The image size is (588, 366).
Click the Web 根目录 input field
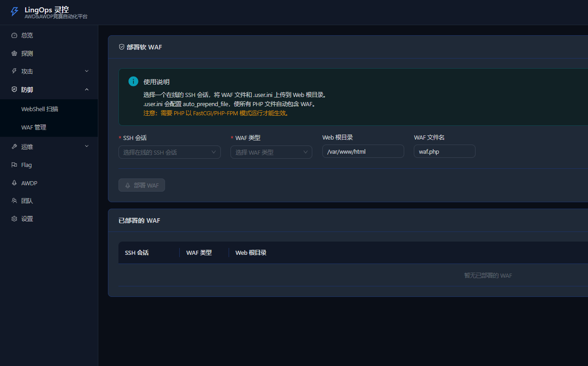[363, 151]
